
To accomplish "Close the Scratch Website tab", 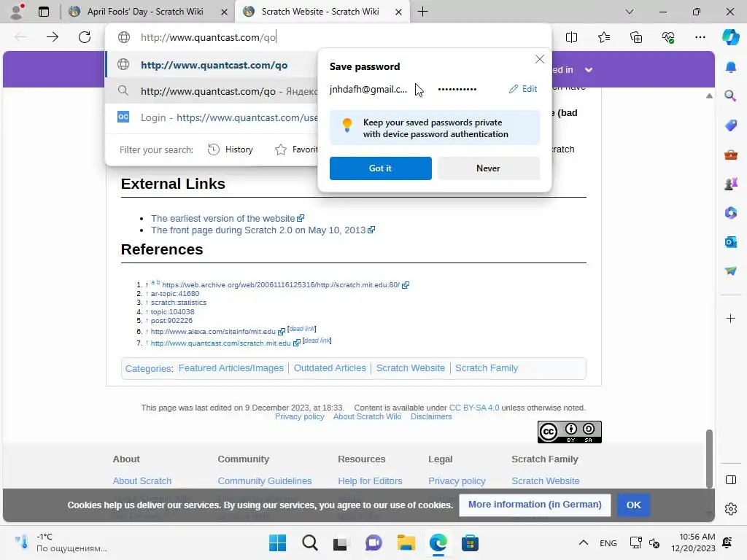I will [x=398, y=12].
